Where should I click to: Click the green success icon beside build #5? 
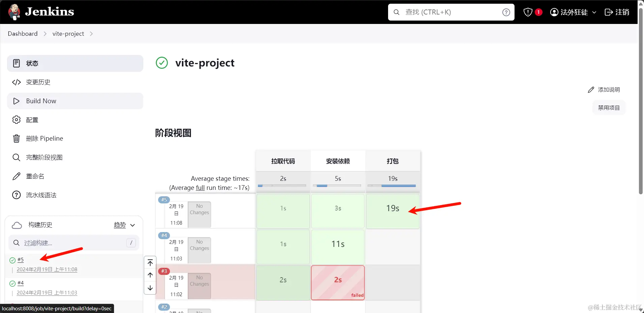tap(12, 260)
